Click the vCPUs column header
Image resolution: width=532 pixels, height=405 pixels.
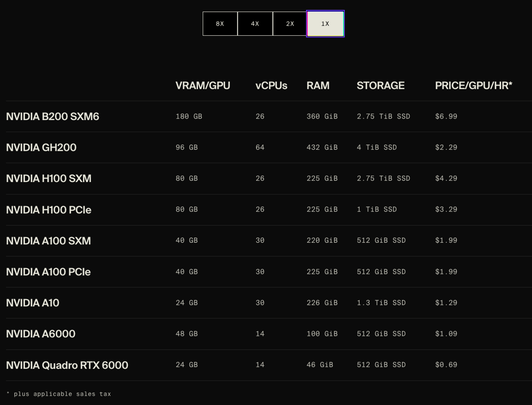point(271,86)
